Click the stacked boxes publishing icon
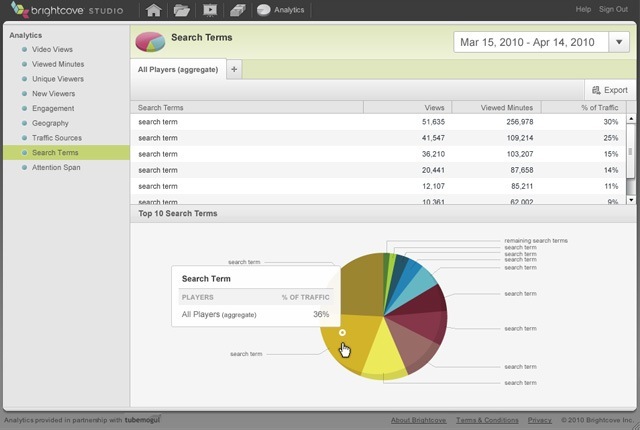 click(238, 10)
